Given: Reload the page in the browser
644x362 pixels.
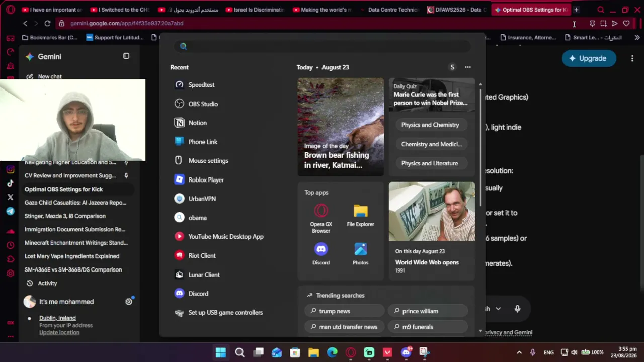Looking at the screenshot, I should [x=47, y=23].
